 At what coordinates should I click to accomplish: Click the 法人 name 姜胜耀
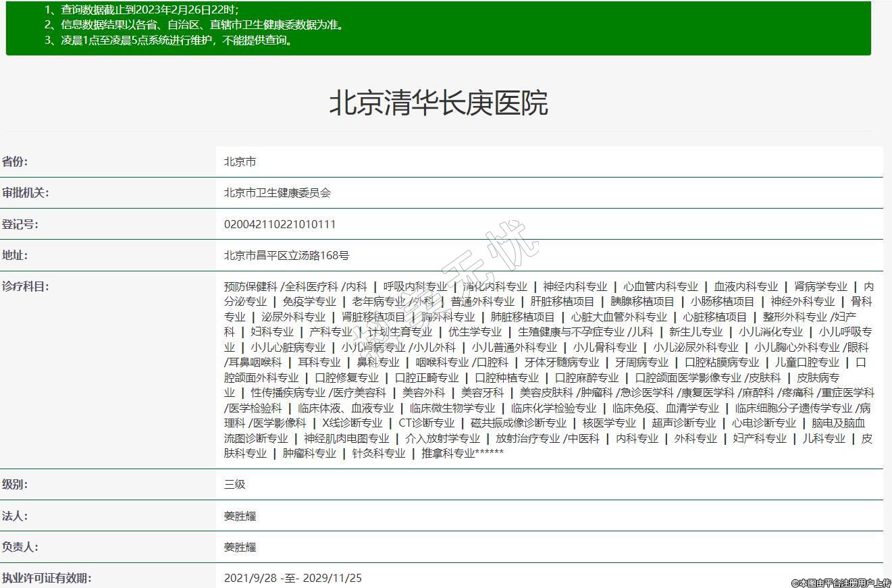240,516
